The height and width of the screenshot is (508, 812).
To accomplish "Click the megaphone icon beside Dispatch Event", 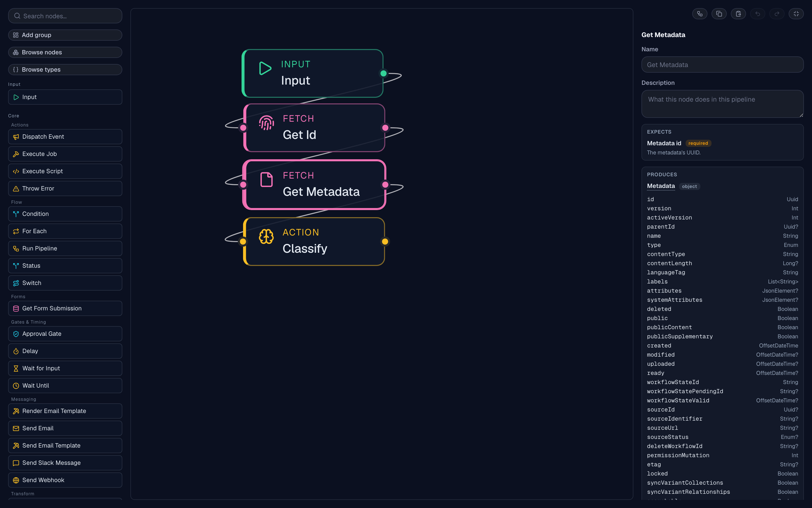I will click(x=16, y=137).
